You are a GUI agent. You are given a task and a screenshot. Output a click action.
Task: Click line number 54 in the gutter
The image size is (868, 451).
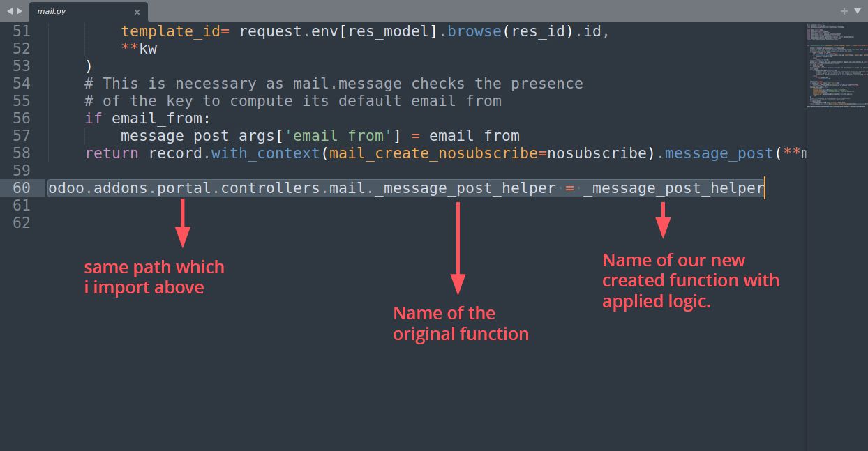pyautogui.click(x=22, y=84)
